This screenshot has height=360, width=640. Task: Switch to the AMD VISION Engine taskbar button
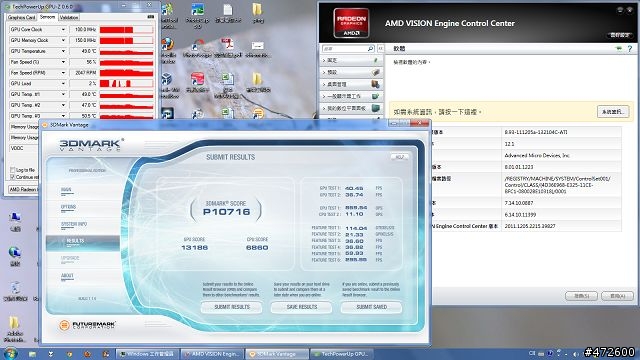pos(212,354)
